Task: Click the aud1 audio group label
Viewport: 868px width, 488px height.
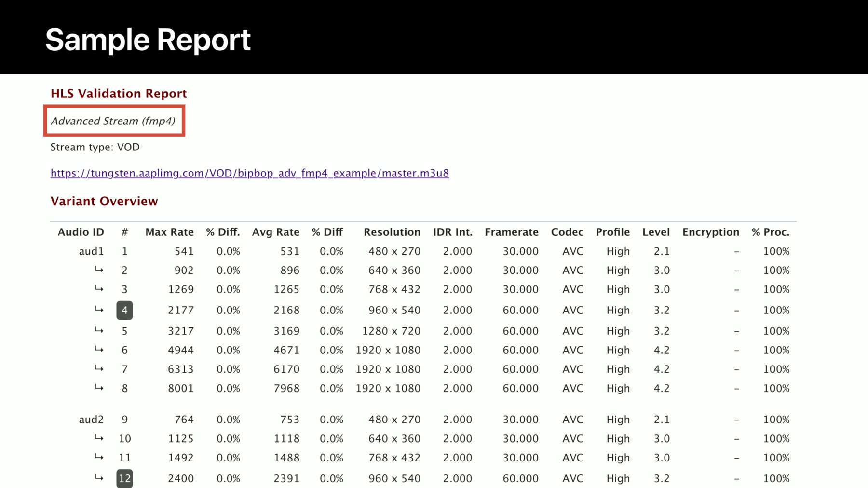Action: [x=91, y=251]
